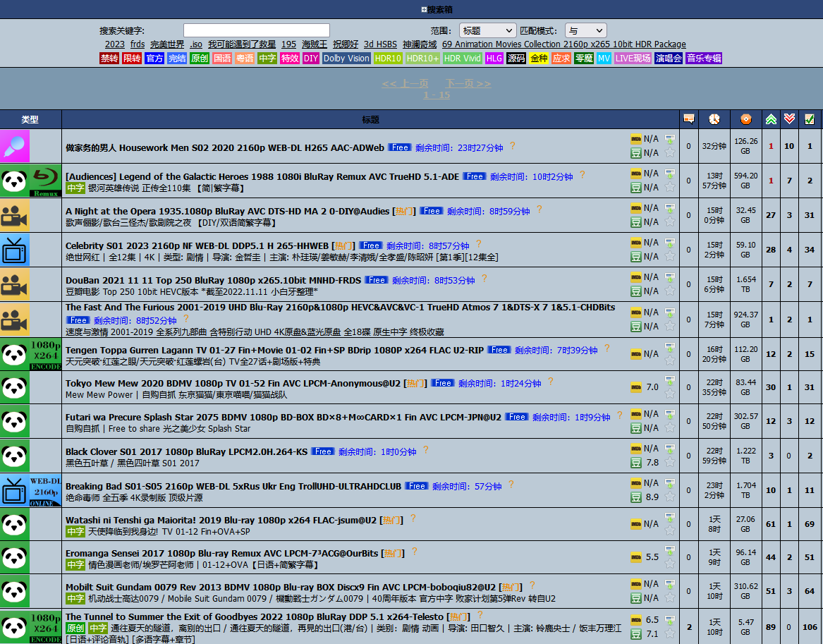Select the 特效 tag filter
Viewport: 823px width, 644px height.
[x=290, y=59]
